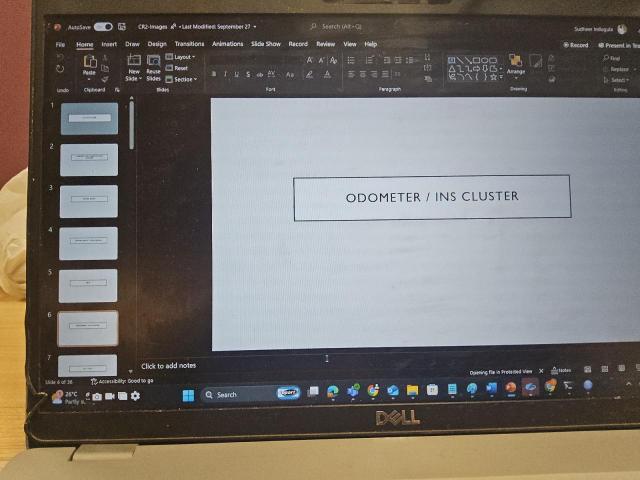
Task: Toggle text shadow (S) formatting
Action: pos(248,74)
